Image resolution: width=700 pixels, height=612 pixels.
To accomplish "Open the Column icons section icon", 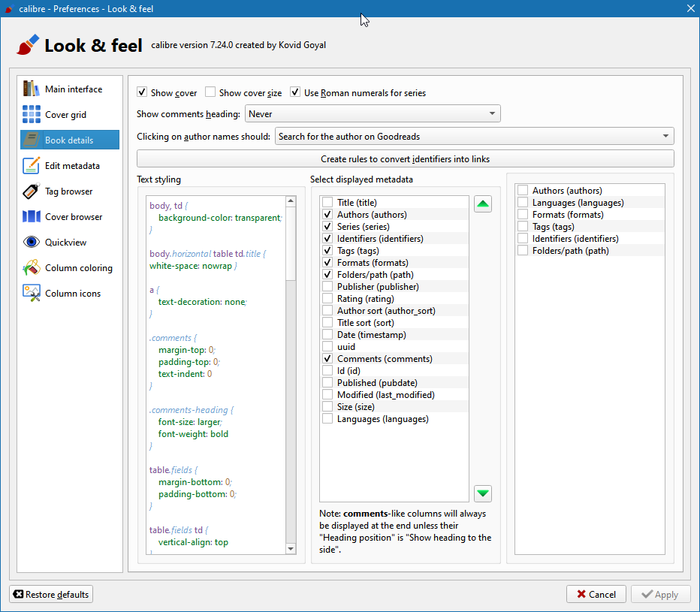I will point(32,294).
